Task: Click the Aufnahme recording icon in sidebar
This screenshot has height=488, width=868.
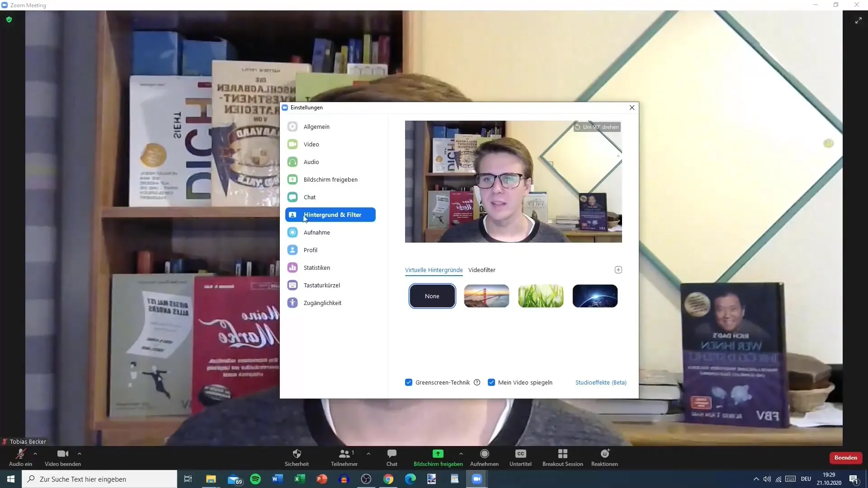Action: [x=292, y=232]
